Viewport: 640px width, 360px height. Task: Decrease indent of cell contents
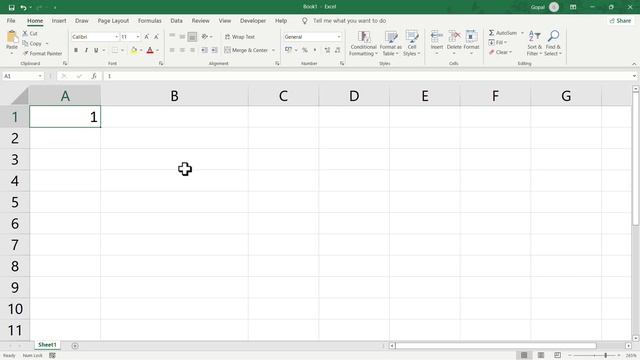[204, 50]
